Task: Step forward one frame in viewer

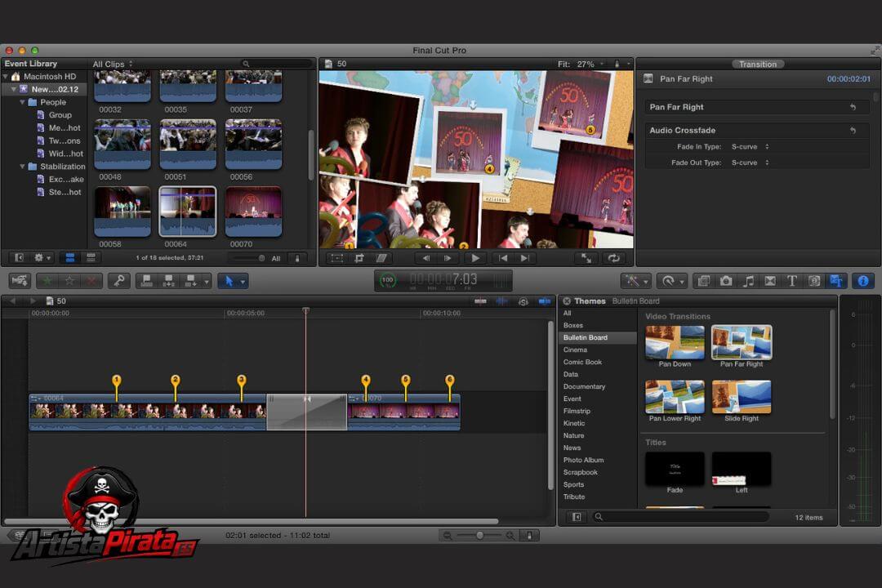Action: pos(448,258)
